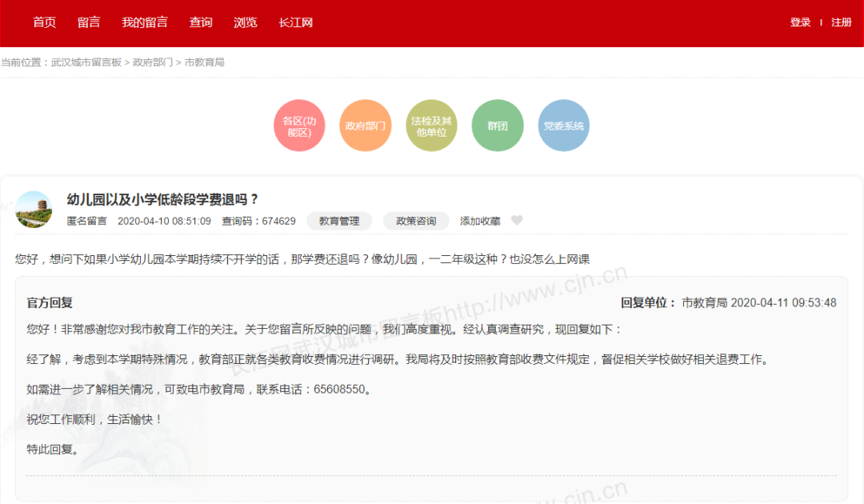864x504 pixels.
Task: Click the 官方回复 heading
Action: [50, 302]
